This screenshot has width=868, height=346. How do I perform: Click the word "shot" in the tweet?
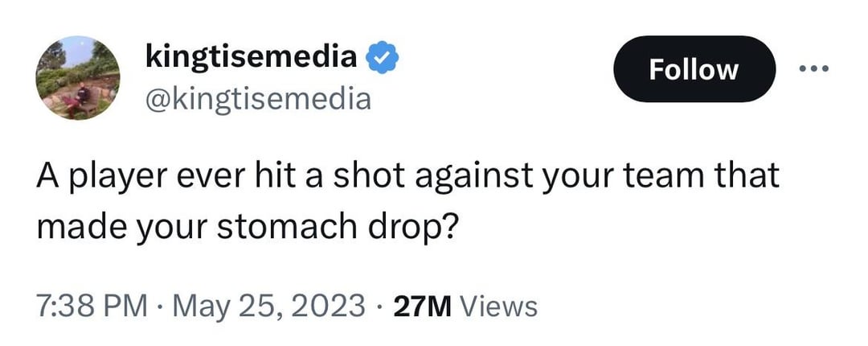pos(349,177)
